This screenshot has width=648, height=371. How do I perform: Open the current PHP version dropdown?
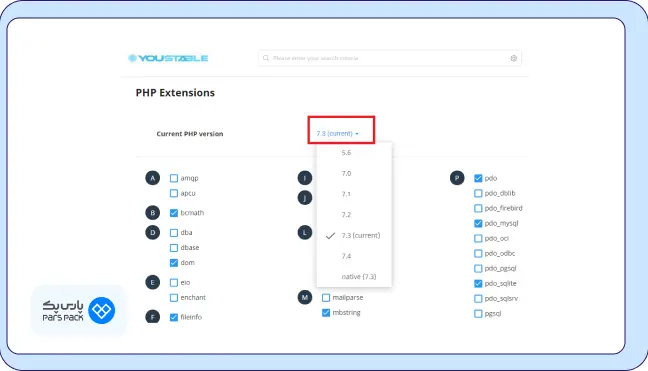tap(338, 133)
